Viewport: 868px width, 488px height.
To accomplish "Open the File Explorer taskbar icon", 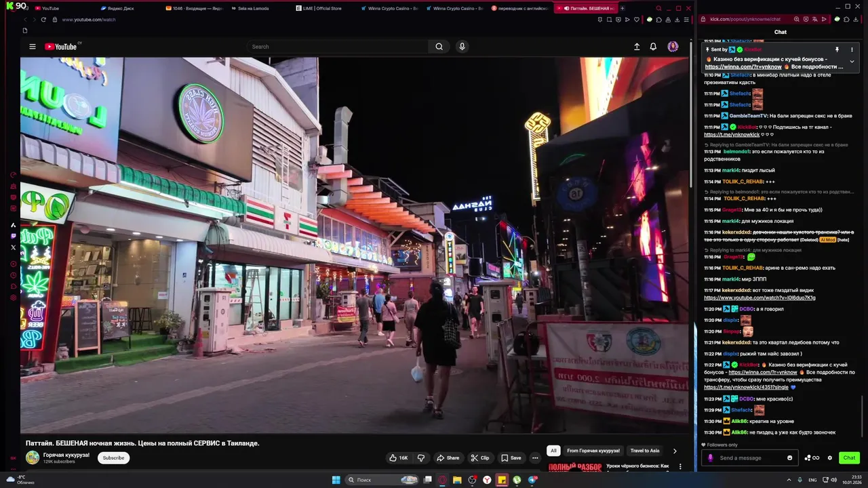I will (457, 480).
